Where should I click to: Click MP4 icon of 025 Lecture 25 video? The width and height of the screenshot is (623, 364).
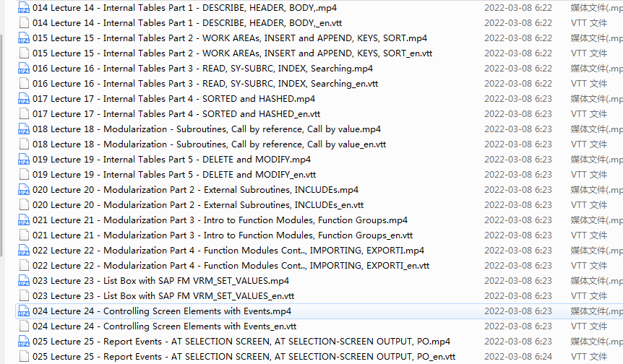[x=24, y=341]
